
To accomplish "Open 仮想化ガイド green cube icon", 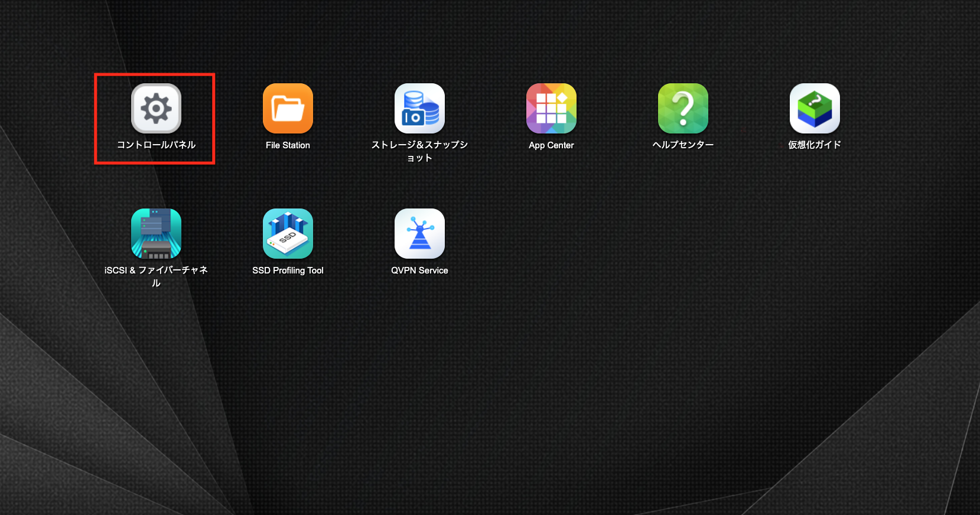I will (x=815, y=108).
